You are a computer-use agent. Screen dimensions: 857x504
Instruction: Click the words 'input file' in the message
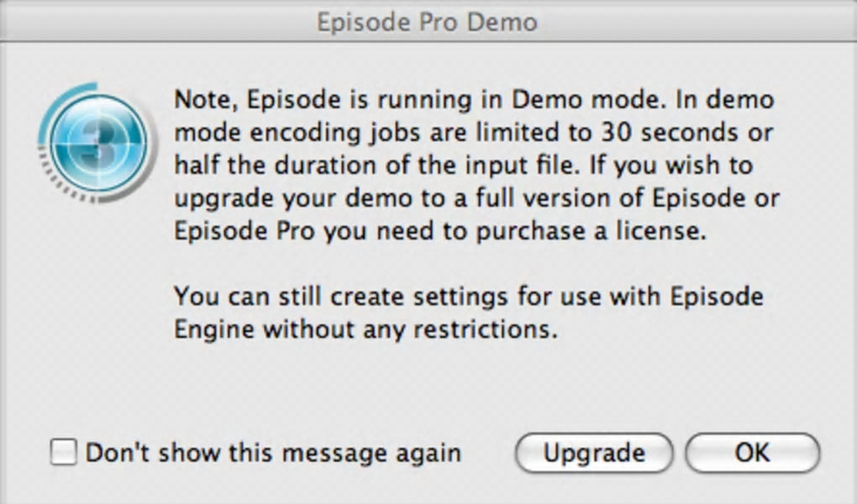click(x=521, y=165)
